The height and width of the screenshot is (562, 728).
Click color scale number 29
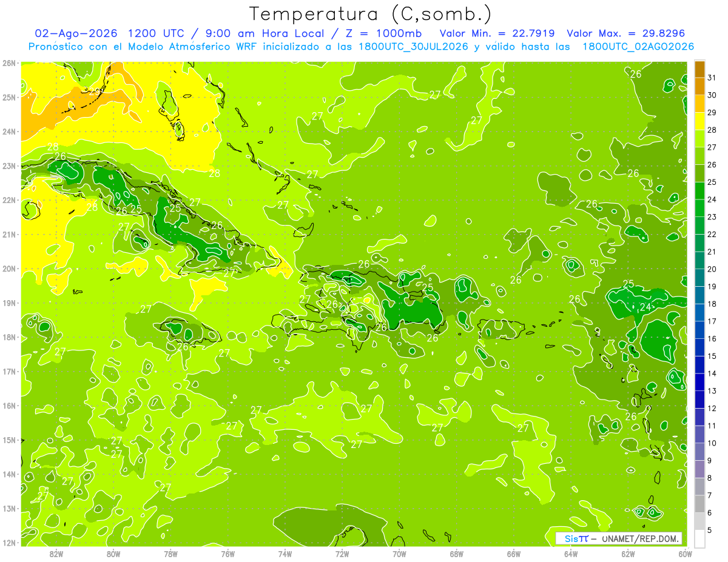tap(712, 112)
